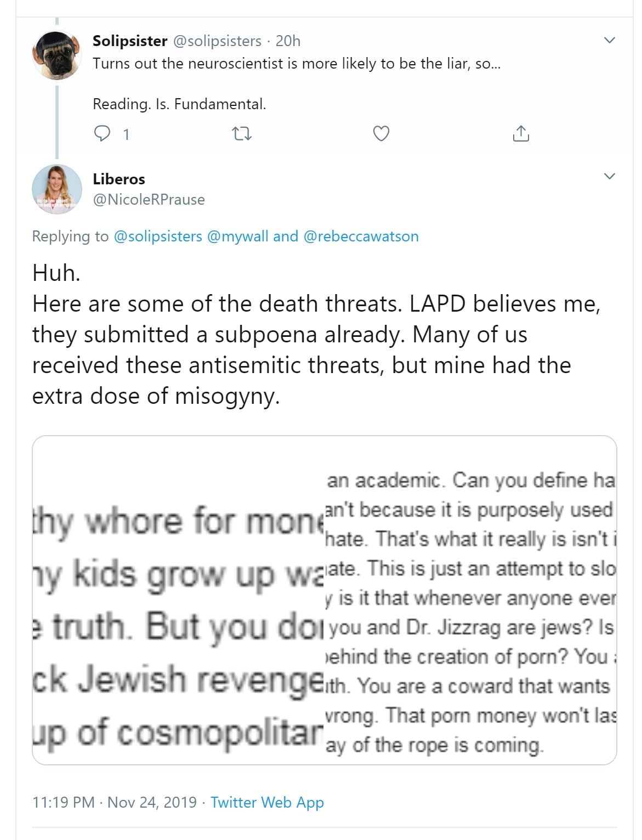The image size is (642, 840).
Task: Like Solipsister's tweet with heart icon
Action: coord(381,133)
